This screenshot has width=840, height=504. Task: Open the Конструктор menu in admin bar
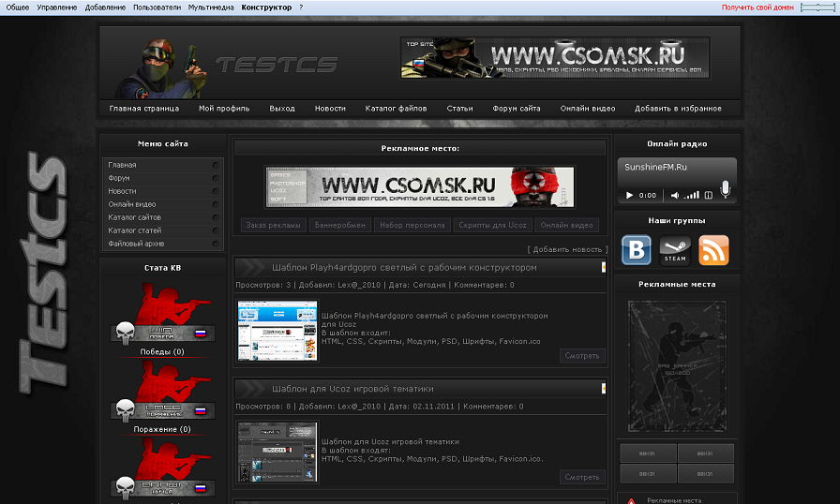pos(266,7)
